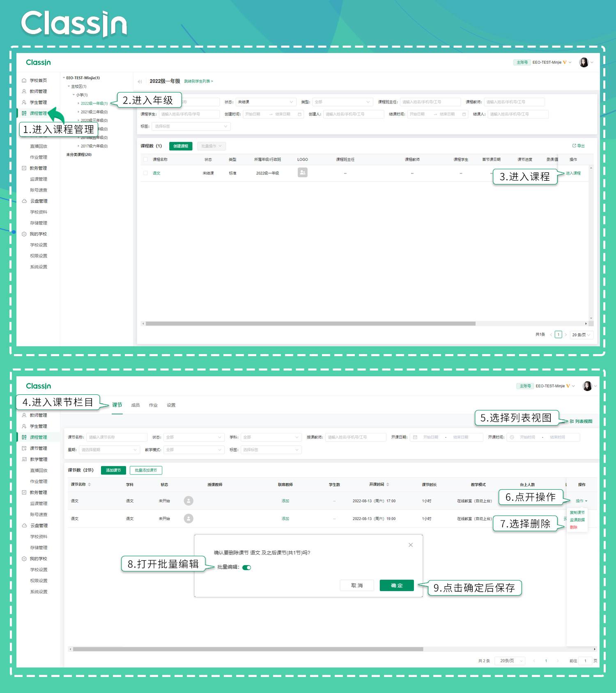The width and height of the screenshot is (616, 693).
Task: Close the delete confirmation dialog with X
Action: (x=411, y=545)
